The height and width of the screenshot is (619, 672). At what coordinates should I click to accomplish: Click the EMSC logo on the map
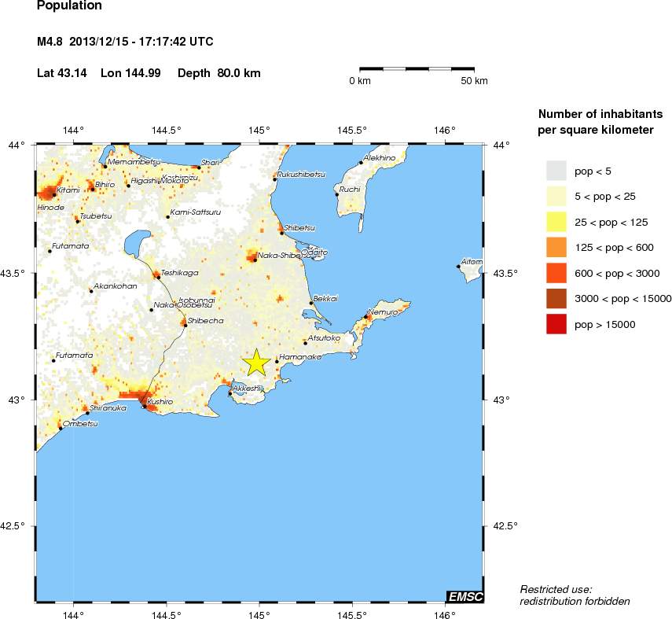point(465,596)
